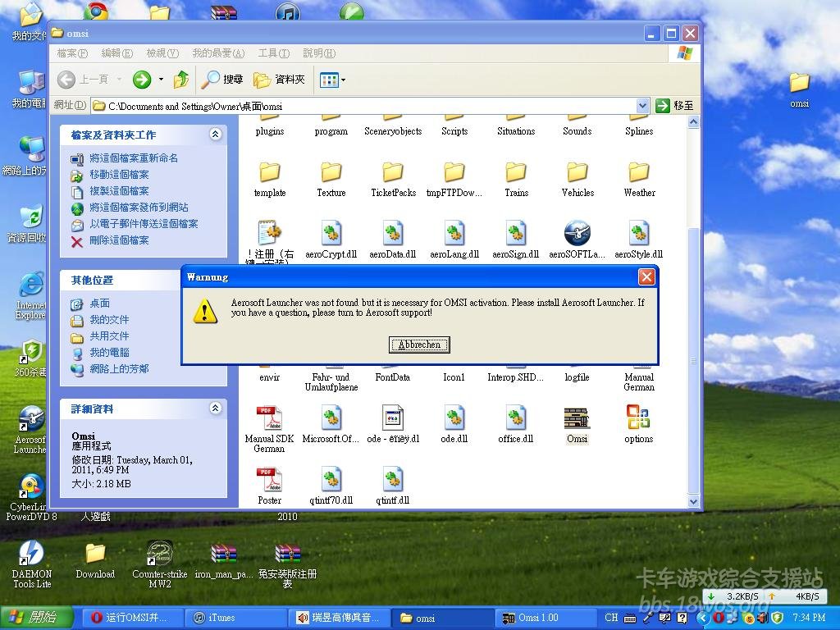Open the Poster PDF file
This screenshot has height=630, width=840.
(x=269, y=481)
